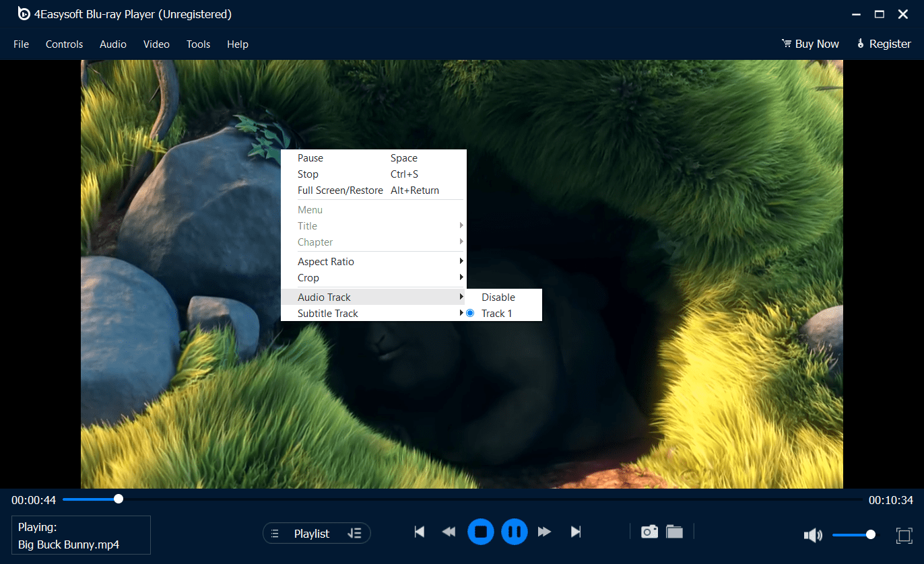Open the Help menu
The width and height of the screenshot is (924, 564).
pyautogui.click(x=238, y=44)
